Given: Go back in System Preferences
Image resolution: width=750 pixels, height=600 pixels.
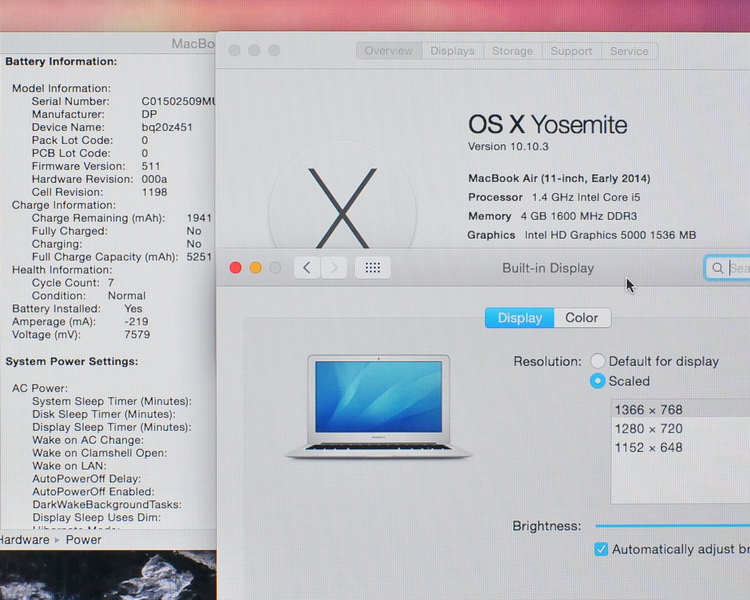Looking at the screenshot, I should 307,267.
